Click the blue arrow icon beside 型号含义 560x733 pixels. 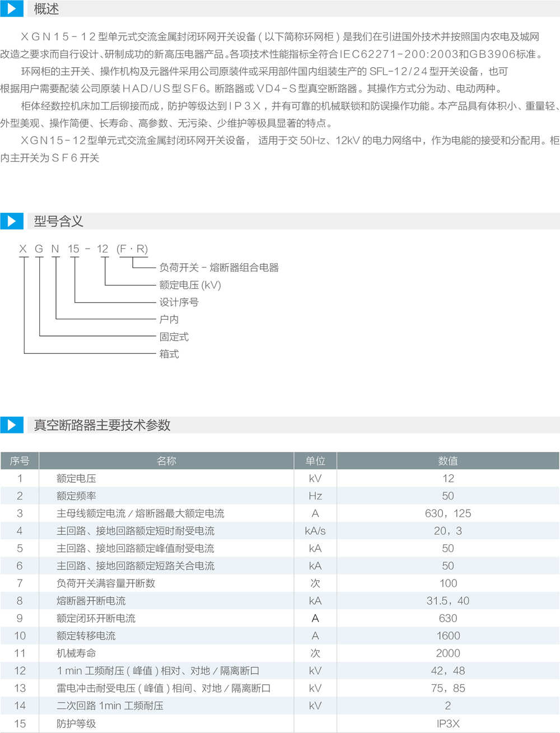tap(11, 221)
